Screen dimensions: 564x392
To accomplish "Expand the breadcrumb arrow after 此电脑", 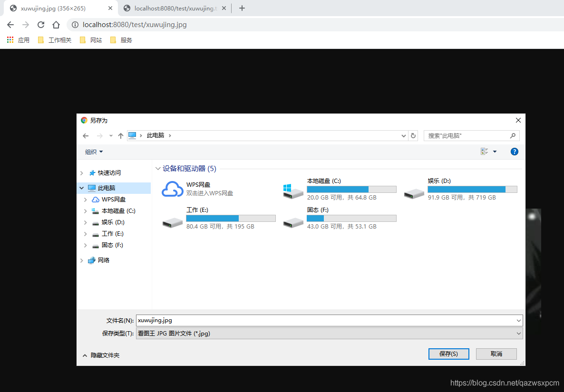I will [170, 135].
